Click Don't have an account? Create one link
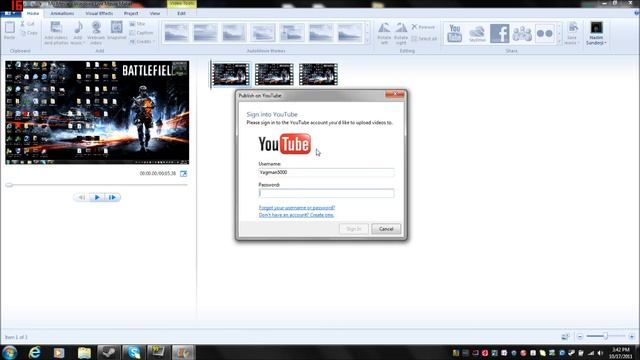Image resolution: width=640 pixels, height=360 pixels. coord(296,215)
